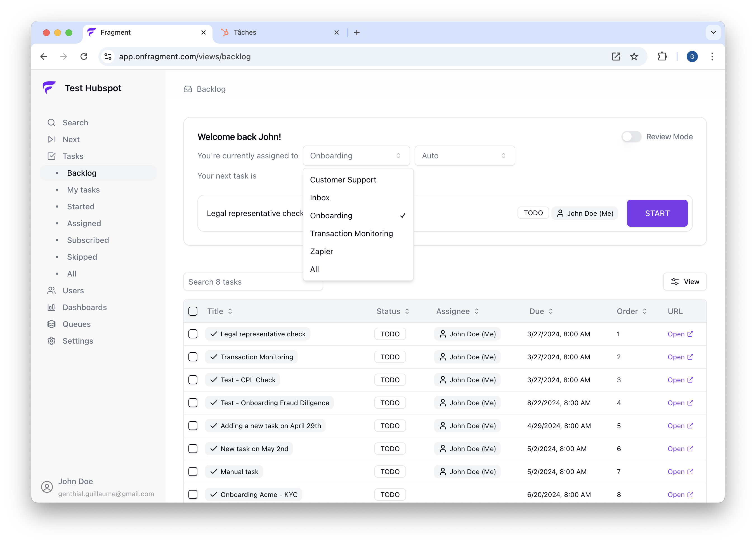This screenshot has height=544, width=756.
Task: Go to My tasks in sidebar
Action: [83, 190]
